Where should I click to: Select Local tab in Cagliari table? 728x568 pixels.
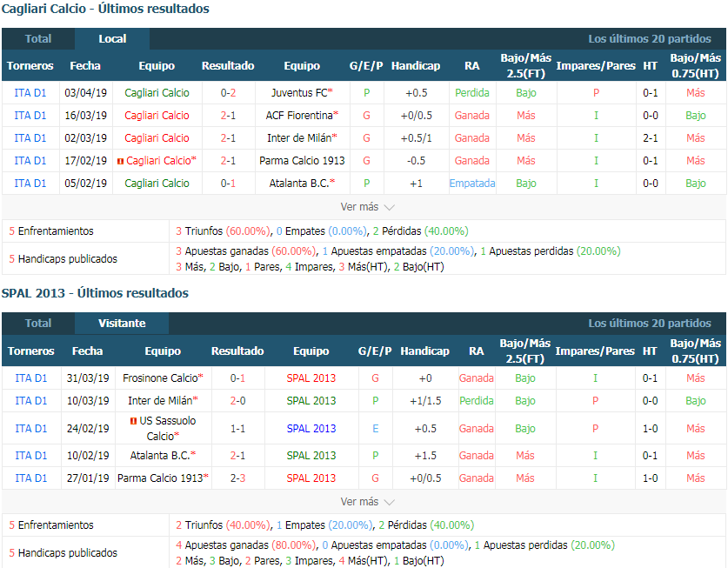pyautogui.click(x=112, y=39)
